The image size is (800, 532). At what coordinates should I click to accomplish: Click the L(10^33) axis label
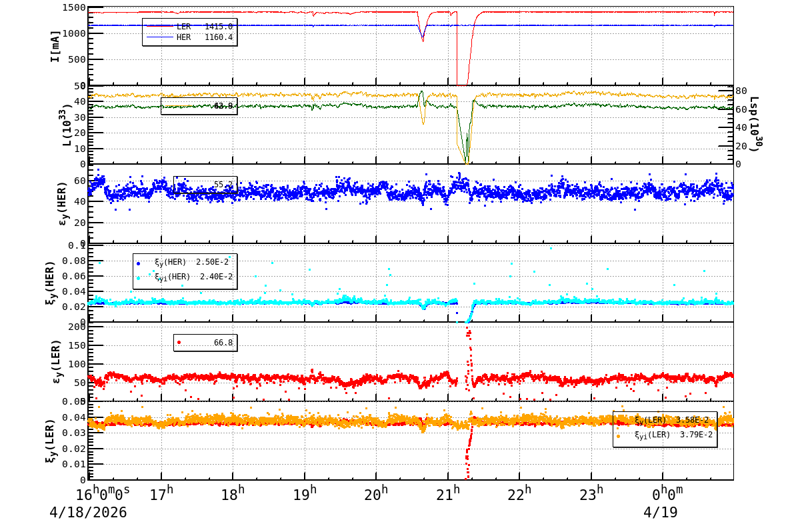(x=66, y=125)
